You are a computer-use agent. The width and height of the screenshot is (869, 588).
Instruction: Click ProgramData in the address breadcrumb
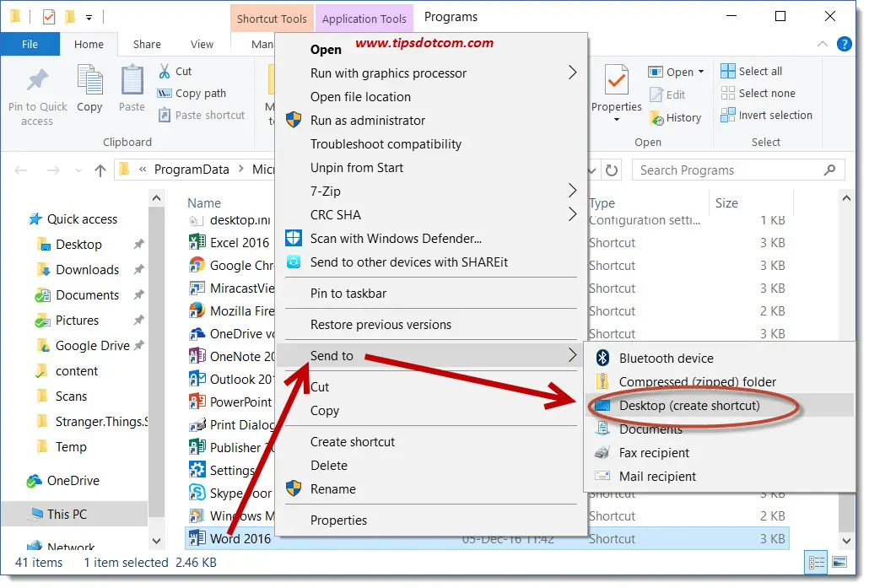point(192,170)
